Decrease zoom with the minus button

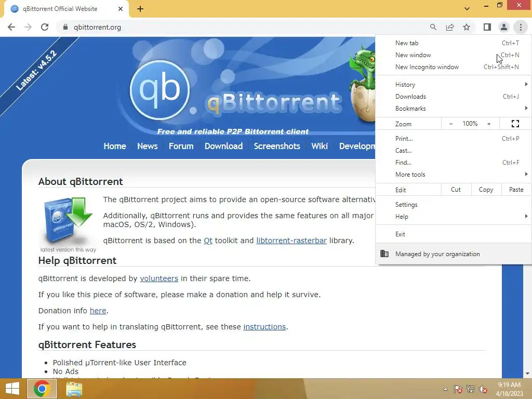coord(451,124)
